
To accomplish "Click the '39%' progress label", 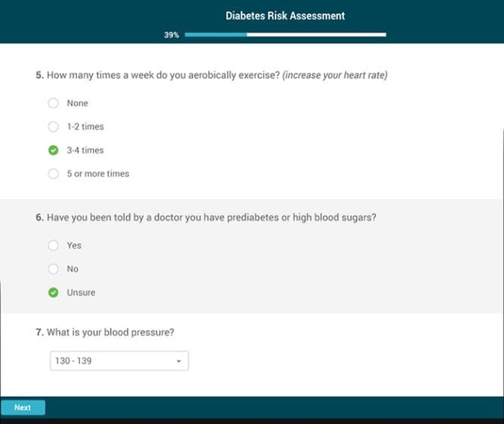I will [172, 35].
